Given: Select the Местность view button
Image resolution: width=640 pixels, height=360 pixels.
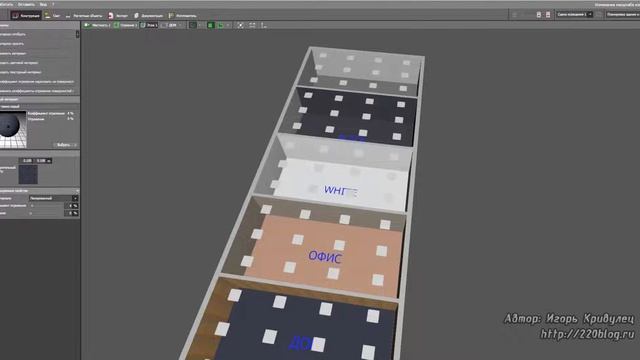Looking at the screenshot, I should (x=97, y=25).
